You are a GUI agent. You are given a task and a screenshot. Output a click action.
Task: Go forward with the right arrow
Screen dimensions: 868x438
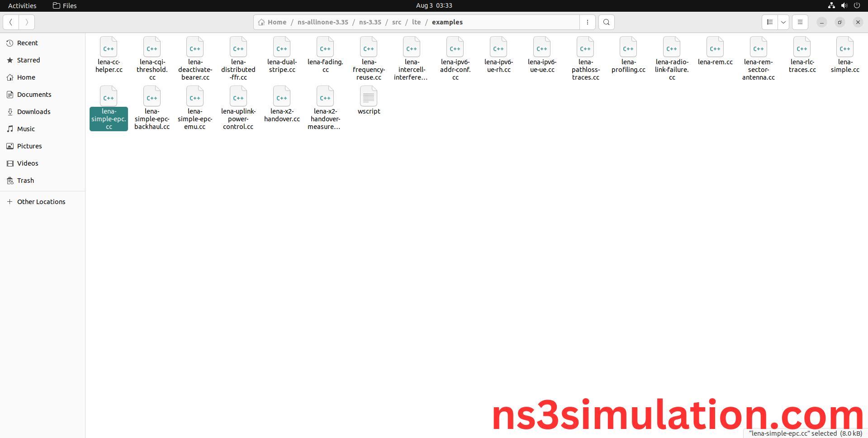(x=27, y=22)
